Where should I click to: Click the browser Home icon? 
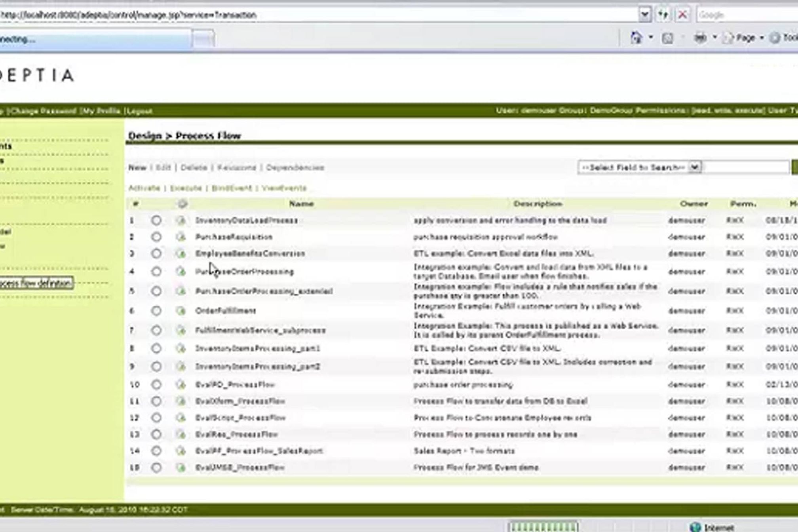point(636,38)
